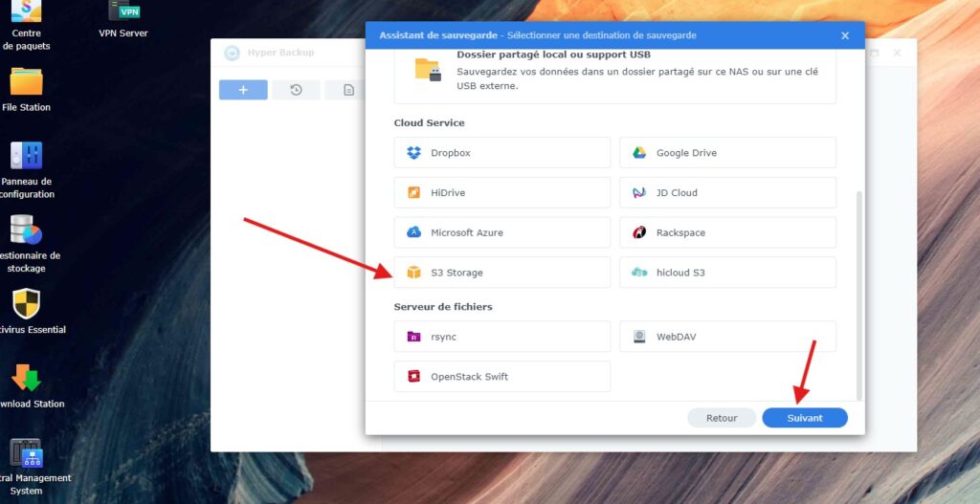This screenshot has width=980, height=504.
Task: Choose Google Drive as backup destination
Action: click(x=728, y=152)
